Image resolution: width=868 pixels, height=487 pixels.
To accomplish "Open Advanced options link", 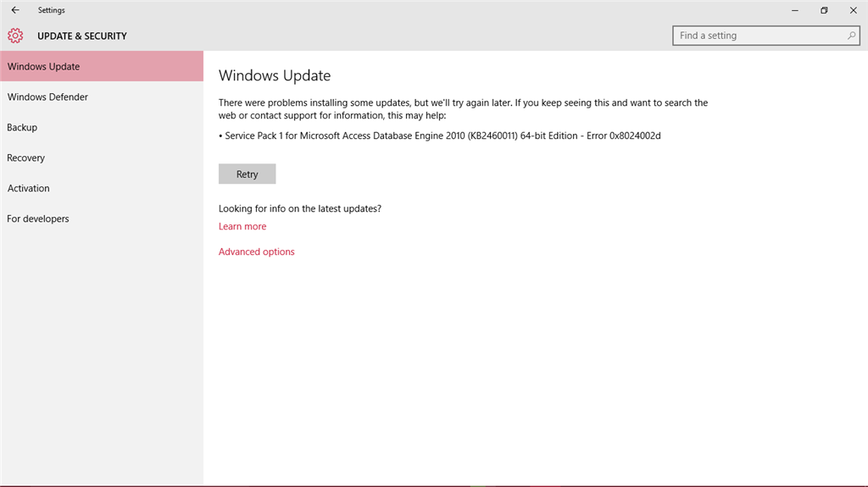I will 256,252.
